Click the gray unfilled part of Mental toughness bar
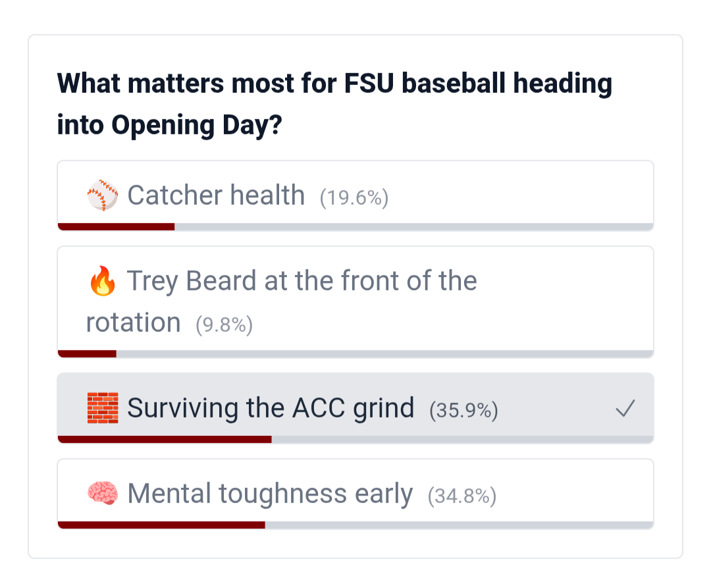Viewport: 711px width, 588px height. [x=459, y=525]
